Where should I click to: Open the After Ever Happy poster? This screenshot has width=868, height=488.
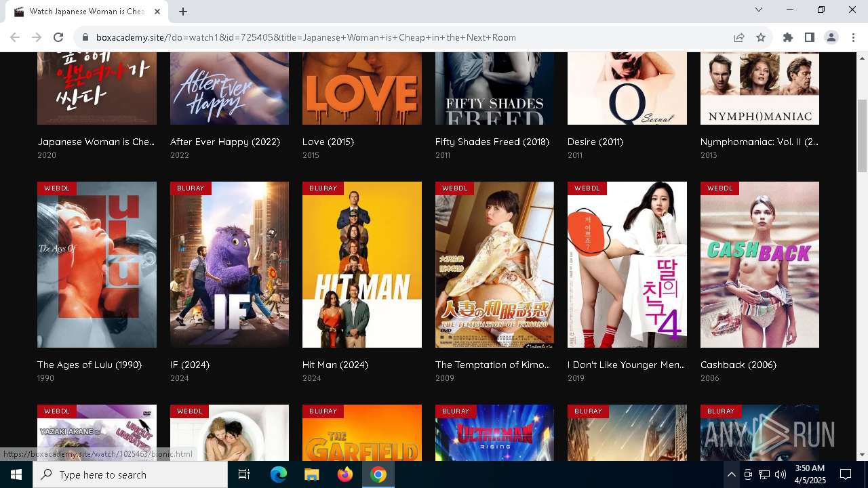tap(229, 88)
